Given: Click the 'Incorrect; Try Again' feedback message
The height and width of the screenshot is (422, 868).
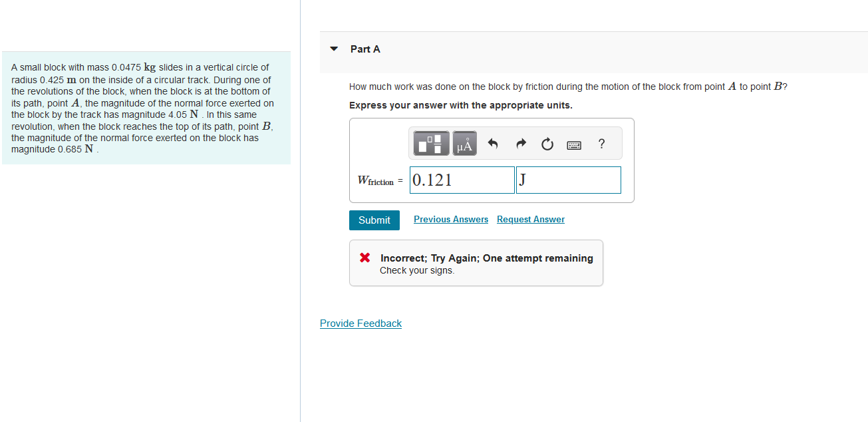Looking at the screenshot, I should pos(486,258).
